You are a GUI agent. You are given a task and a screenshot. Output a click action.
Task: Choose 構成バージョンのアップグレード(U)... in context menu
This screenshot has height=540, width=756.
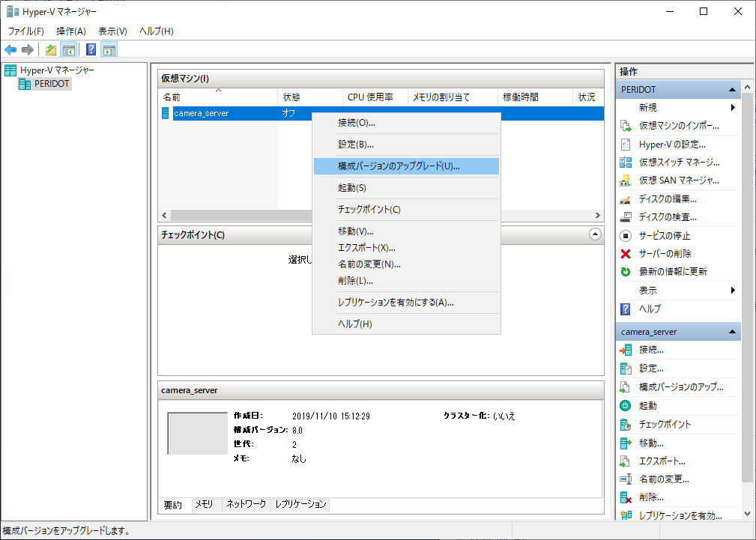coord(406,166)
